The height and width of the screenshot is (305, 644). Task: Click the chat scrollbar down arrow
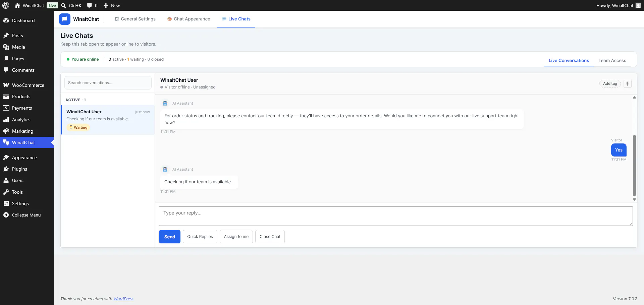point(634,199)
